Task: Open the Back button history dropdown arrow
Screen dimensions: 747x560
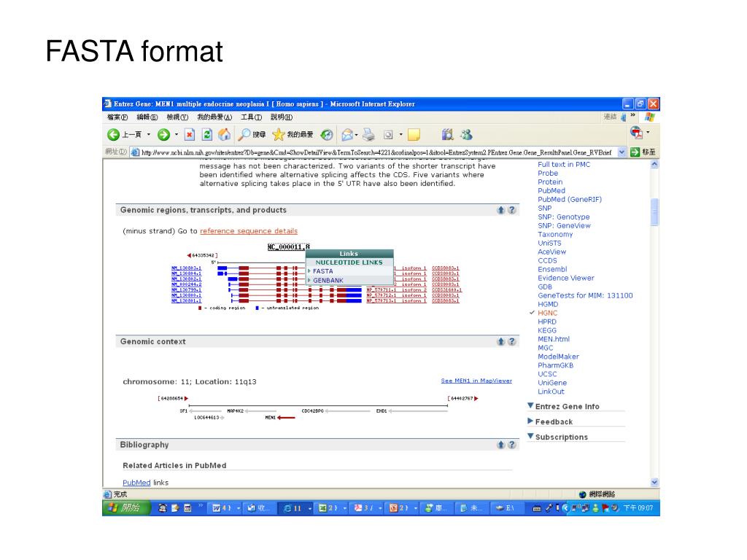Action: [x=149, y=135]
